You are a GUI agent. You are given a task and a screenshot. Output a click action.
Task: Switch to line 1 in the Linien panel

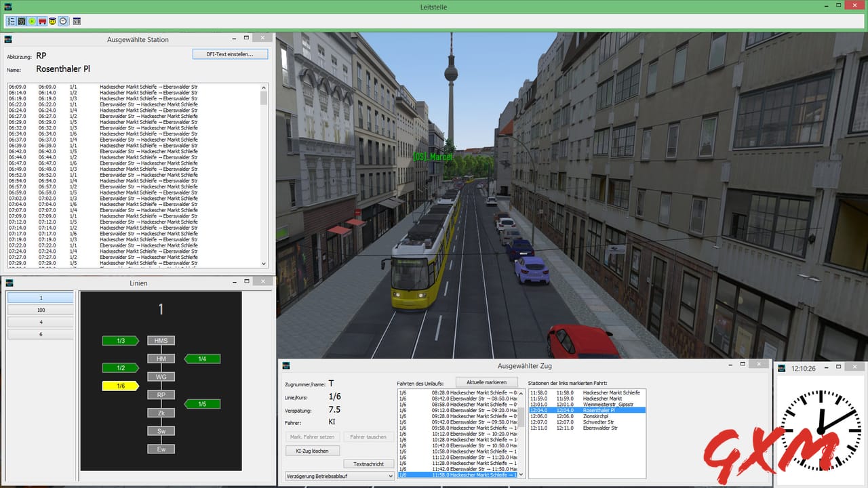(40, 298)
